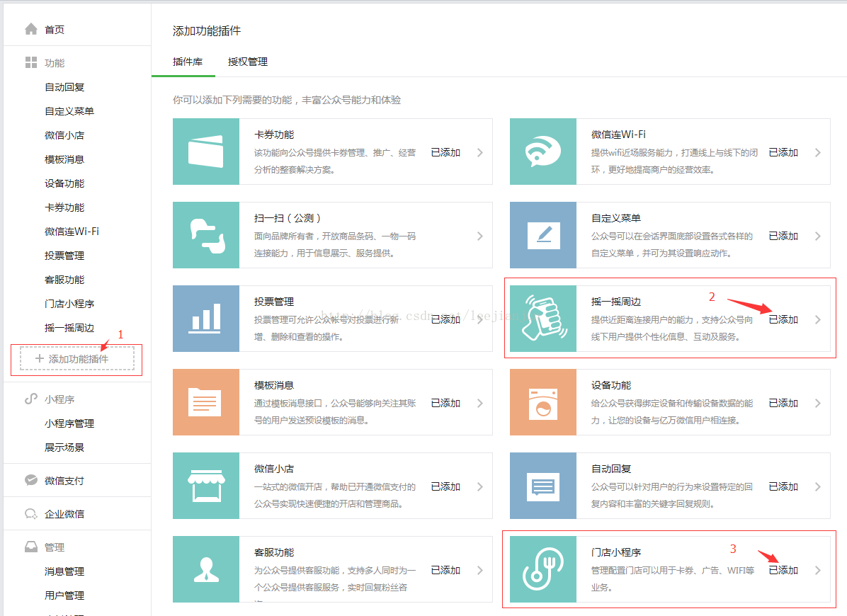Click the 投票管理 card title text

click(x=274, y=302)
